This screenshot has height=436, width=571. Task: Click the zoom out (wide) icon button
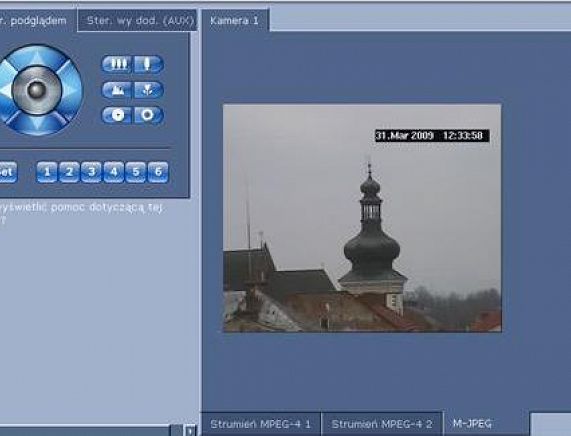[117, 64]
